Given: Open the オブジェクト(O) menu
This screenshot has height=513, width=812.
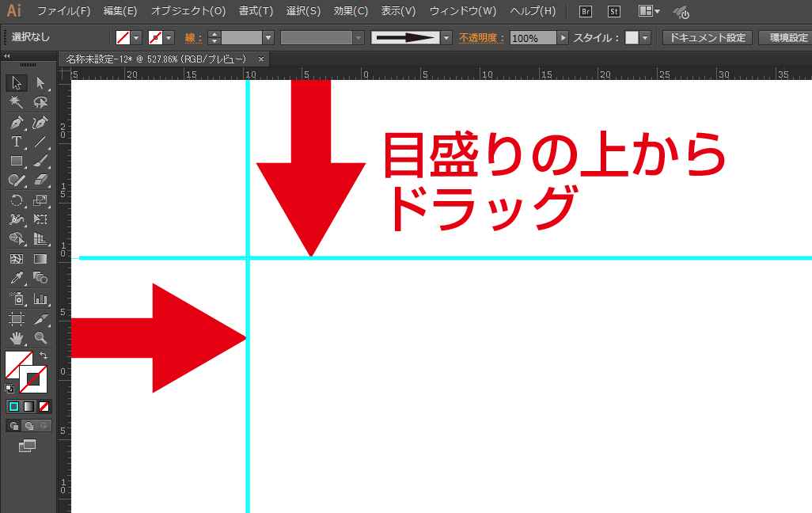Looking at the screenshot, I should [x=188, y=11].
